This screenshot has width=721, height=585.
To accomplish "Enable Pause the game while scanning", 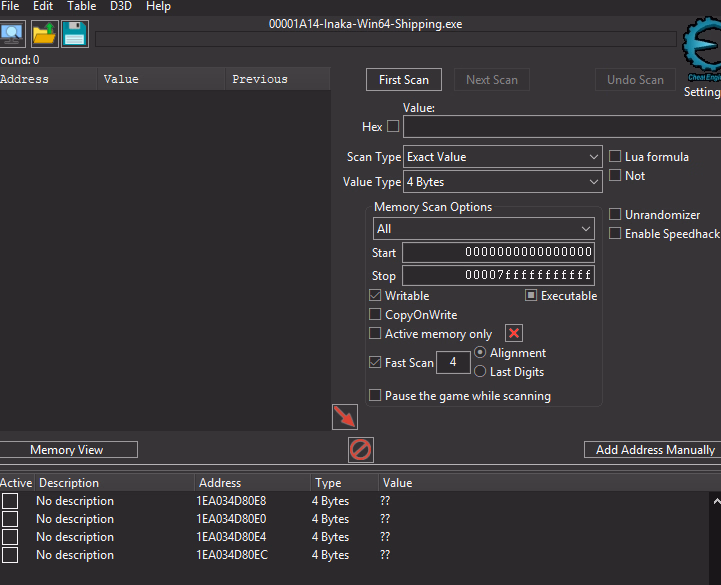I will pyautogui.click(x=376, y=396).
